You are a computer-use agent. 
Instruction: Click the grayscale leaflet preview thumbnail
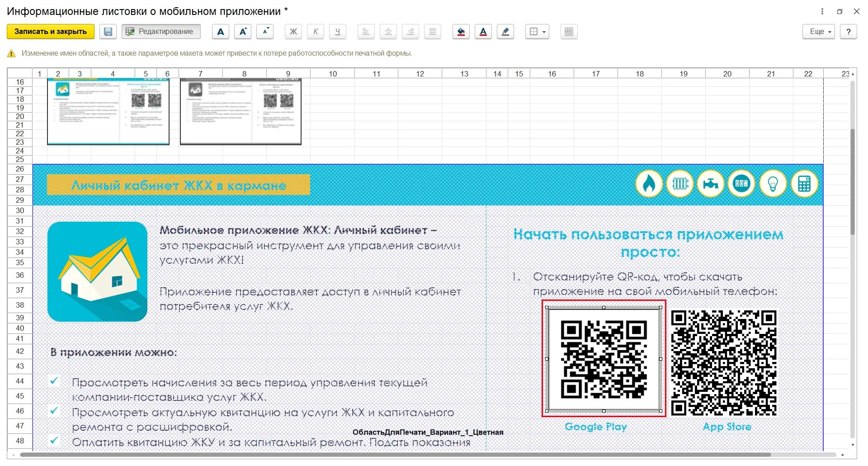pyautogui.click(x=241, y=112)
